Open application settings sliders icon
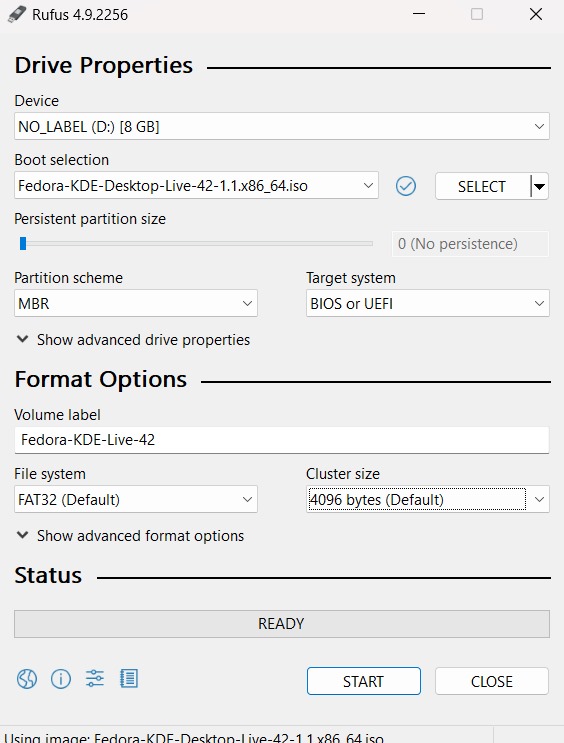 pyautogui.click(x=95, y=679)
